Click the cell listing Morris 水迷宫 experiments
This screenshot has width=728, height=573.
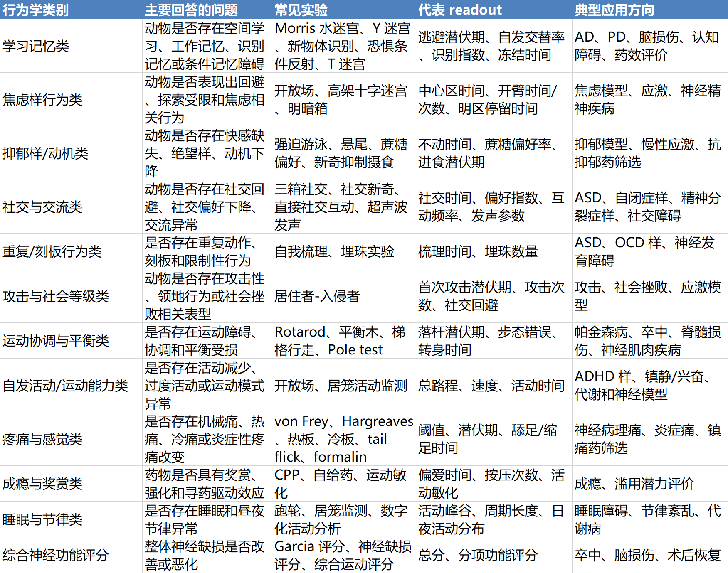[343, 46]
